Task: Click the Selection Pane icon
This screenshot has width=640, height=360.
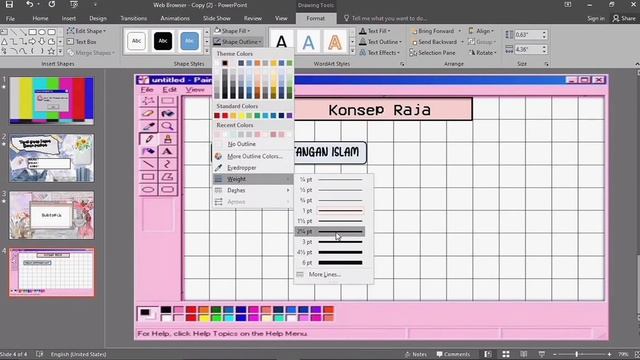Action: [413, 53]
